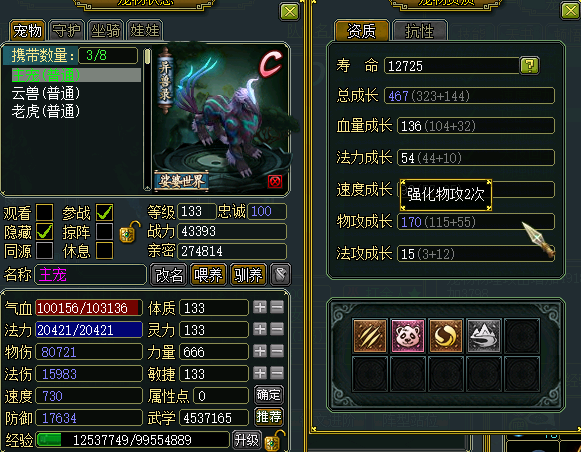
Task: Click the 升级 button
Action: pos(246,440)
